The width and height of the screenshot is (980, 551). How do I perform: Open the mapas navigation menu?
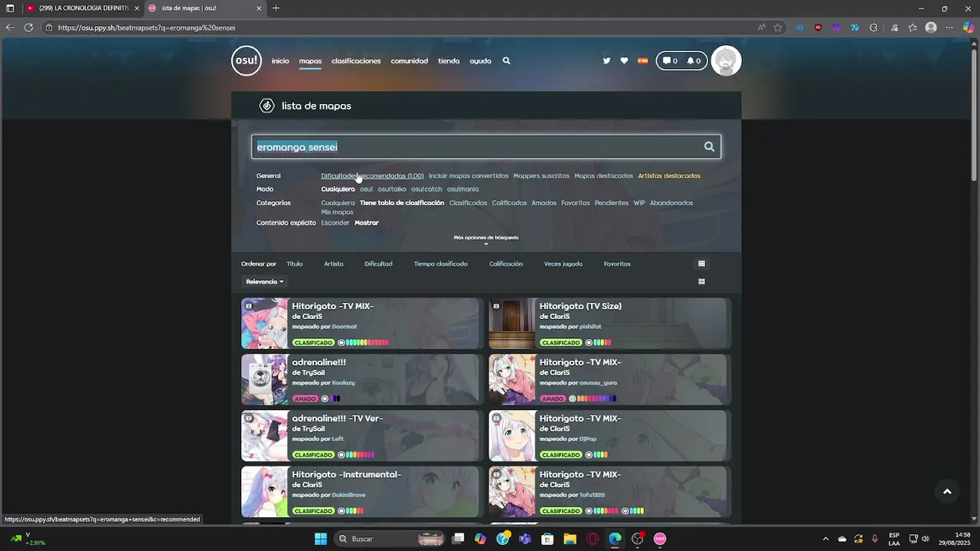click(310, 60)
